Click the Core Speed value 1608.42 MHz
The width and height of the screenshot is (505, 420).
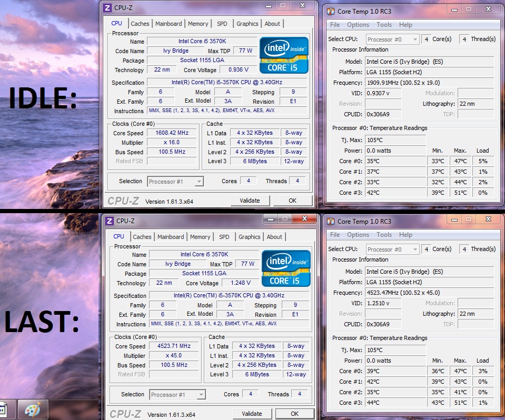pyautogui.click(x=172, y=133)
